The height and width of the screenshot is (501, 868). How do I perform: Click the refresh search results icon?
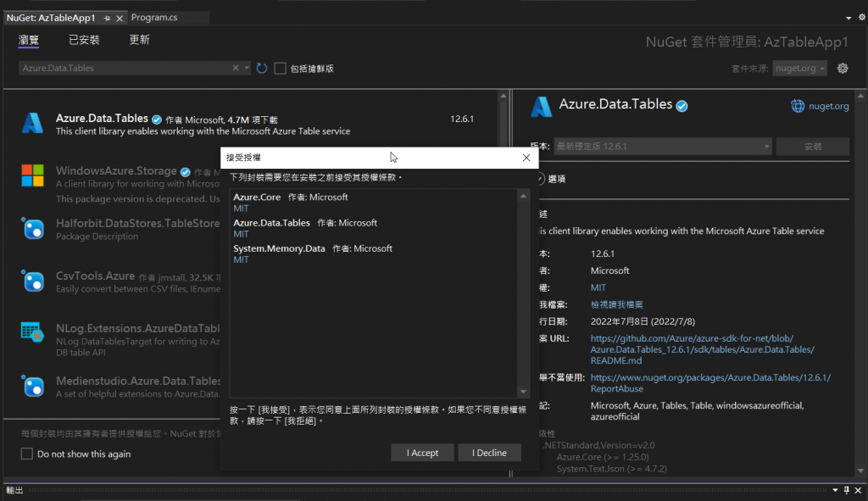[x=262, y=68]
